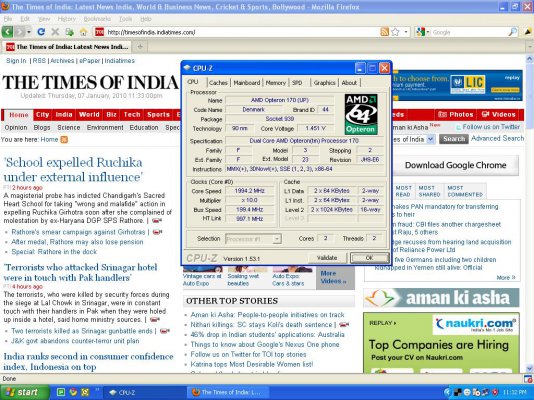Viewport: 534px width, 400px height.
Task: Click the Firefox Forward arrow button
Action: point(20,32)
